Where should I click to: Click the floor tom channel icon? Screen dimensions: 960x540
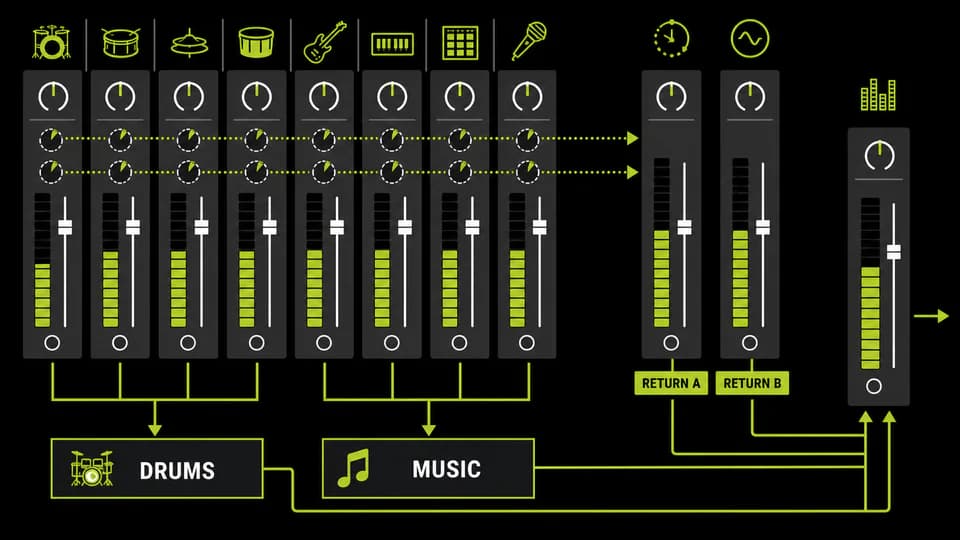(256, 42)
